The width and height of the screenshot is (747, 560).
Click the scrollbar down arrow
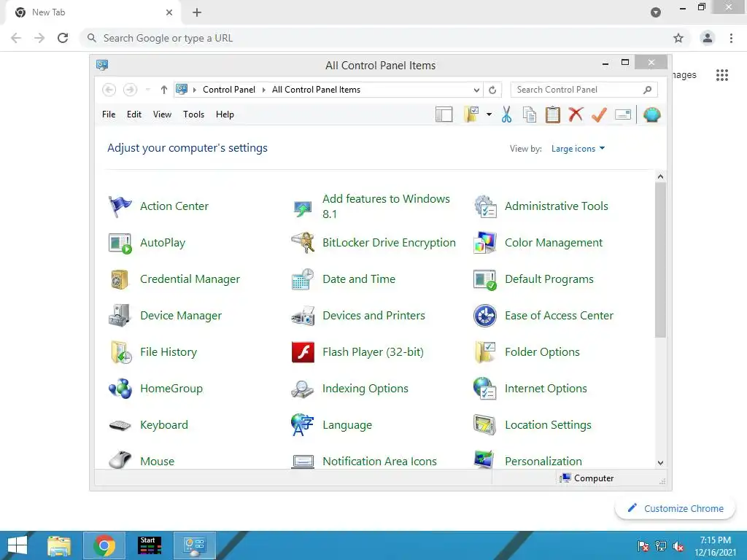tap(660, 463)
